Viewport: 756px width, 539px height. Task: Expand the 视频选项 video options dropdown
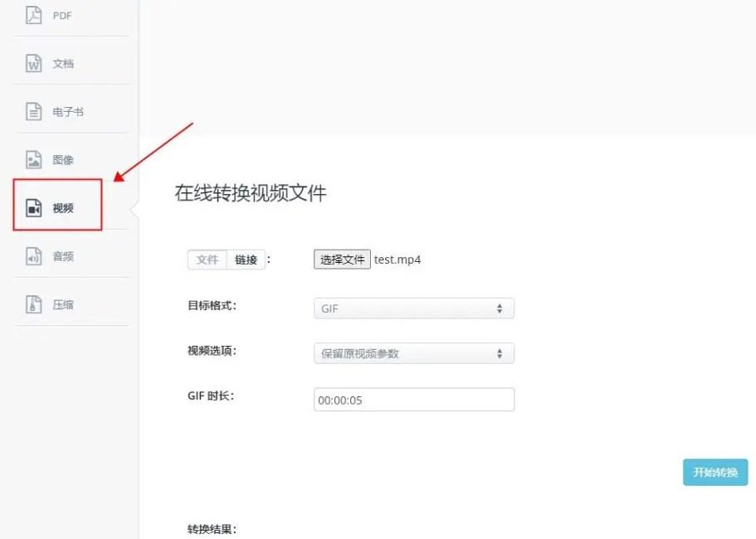click(413, 352)
